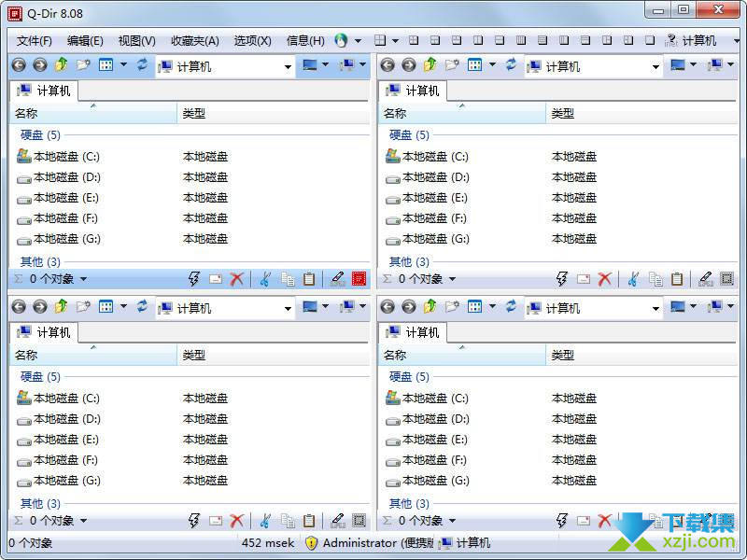Viewport: 747px width, 560px height.
Task: Click the red delete X in the top-left pane
Action: (237, 279)
